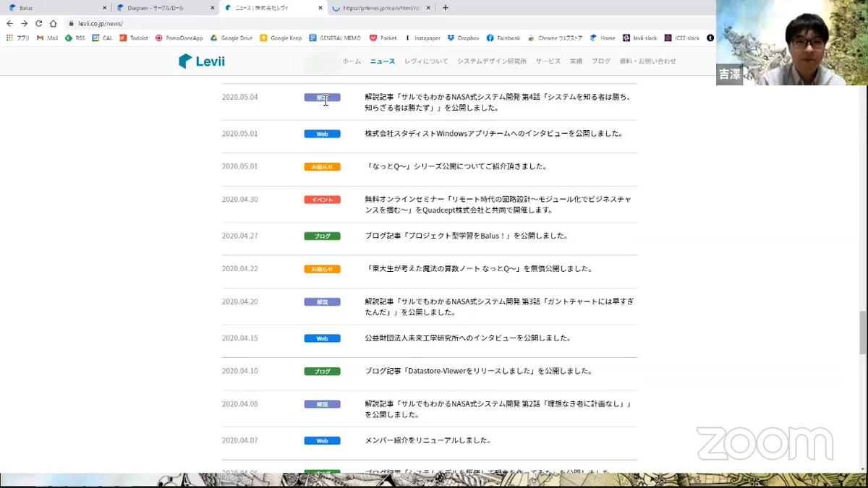
Task: Open the Google Drive bookmark
Action: (231, 38)
